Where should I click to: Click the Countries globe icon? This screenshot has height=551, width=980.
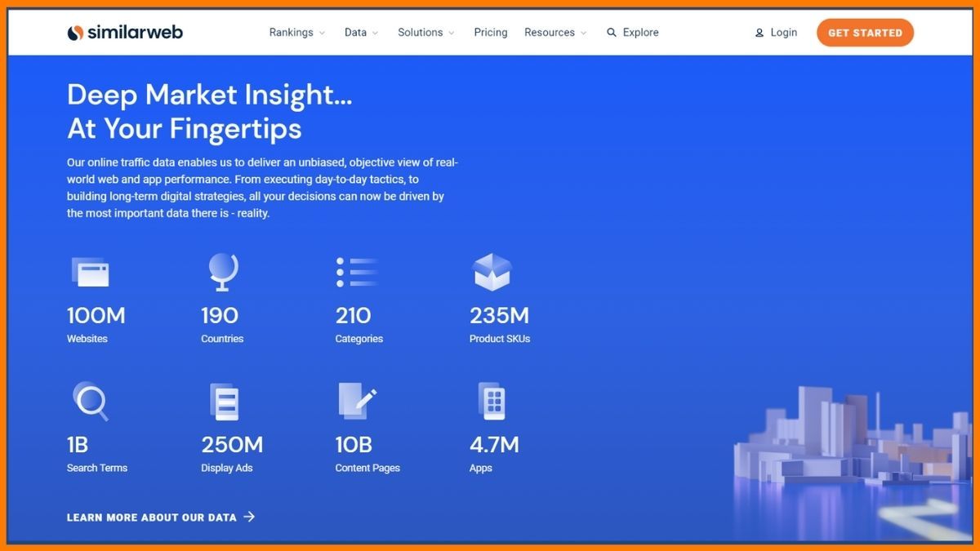point(221,271)
